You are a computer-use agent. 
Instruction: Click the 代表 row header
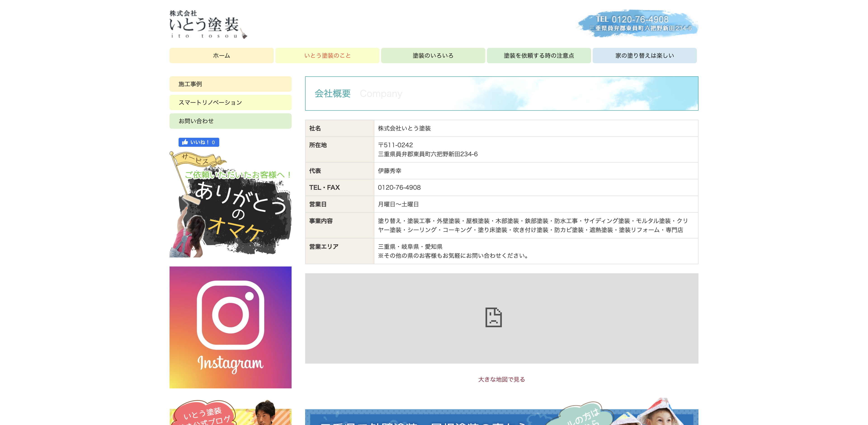tap(340, 170)
